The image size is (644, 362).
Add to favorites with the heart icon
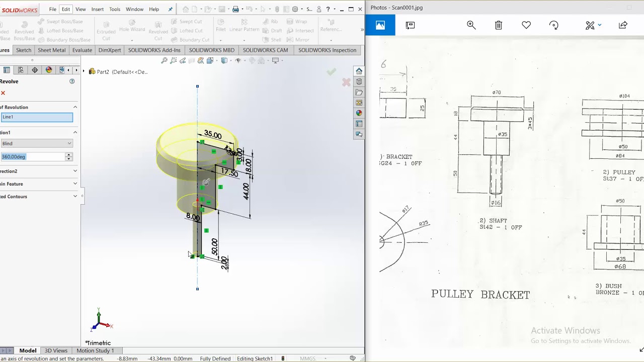[x=526, y=25]
